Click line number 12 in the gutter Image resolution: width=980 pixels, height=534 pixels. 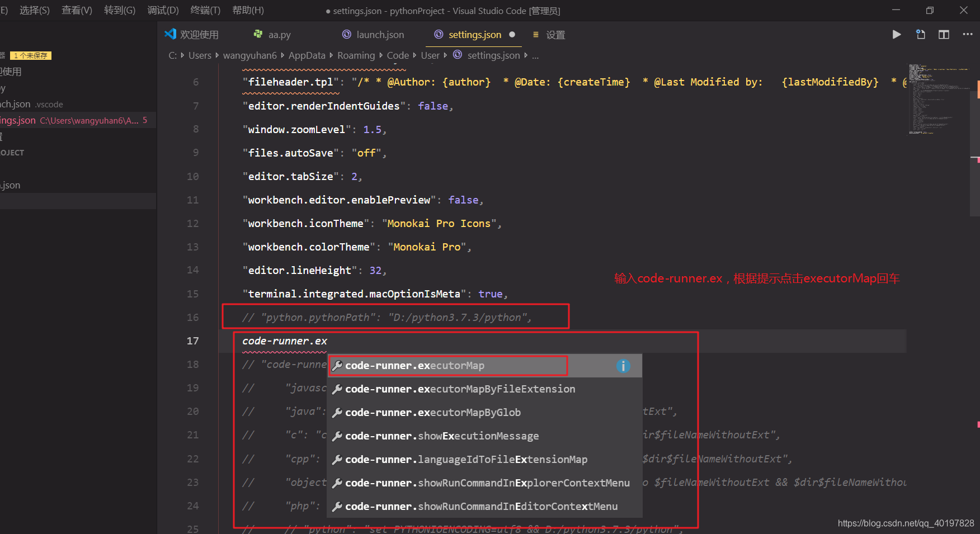(x=192, y=224)
